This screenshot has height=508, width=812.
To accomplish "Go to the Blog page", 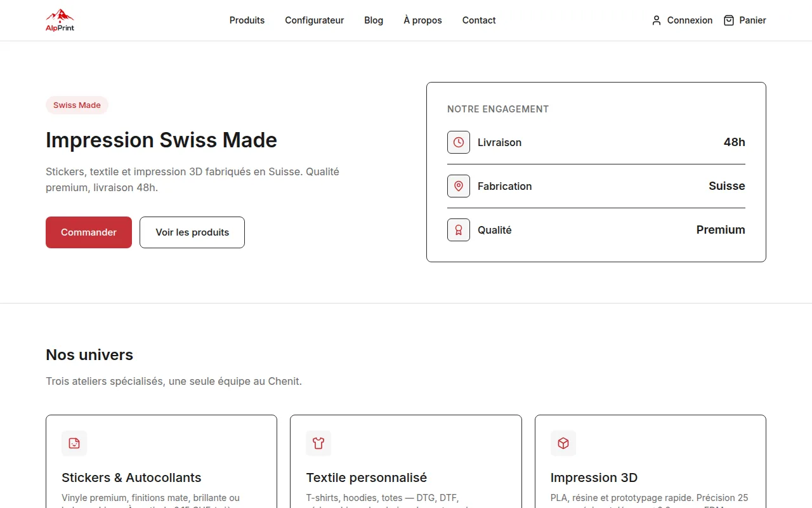I will tap(374, 20).
